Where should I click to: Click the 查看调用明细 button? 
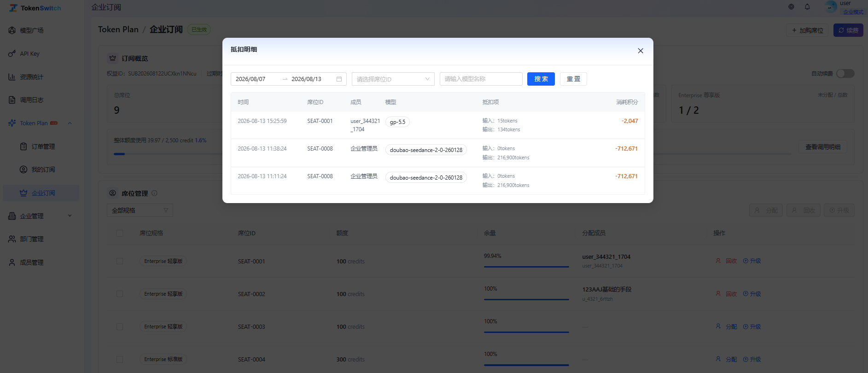pyautogui.click(x=823, y=147)
